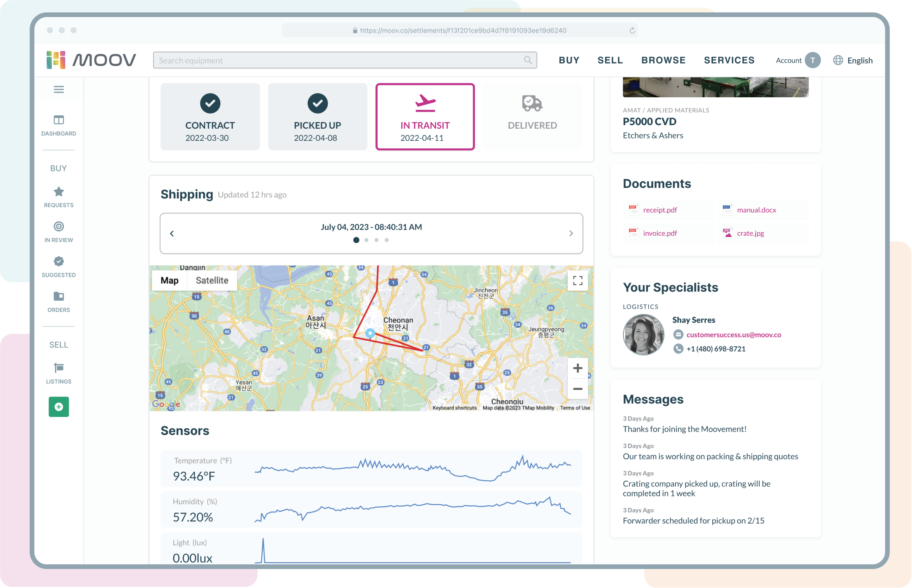Open Shay Serres profile photo
The image size is (912, 588).
(643, 335)
